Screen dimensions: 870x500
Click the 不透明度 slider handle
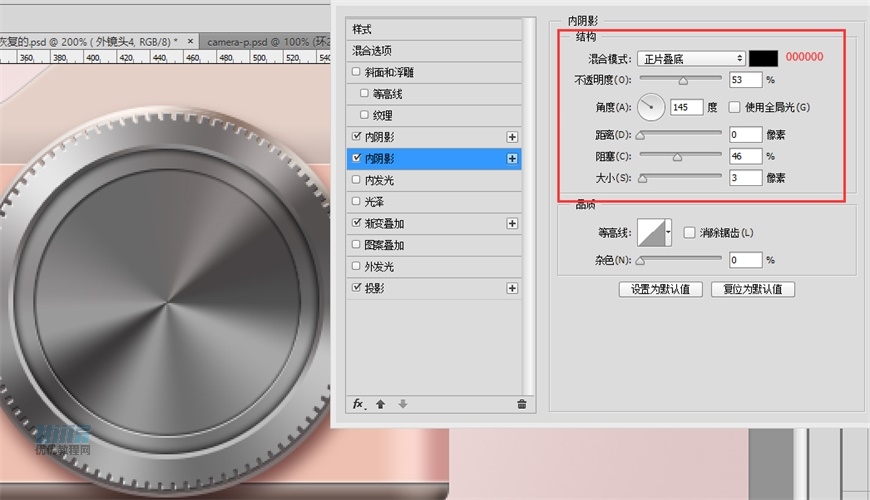tap(683, 80)
